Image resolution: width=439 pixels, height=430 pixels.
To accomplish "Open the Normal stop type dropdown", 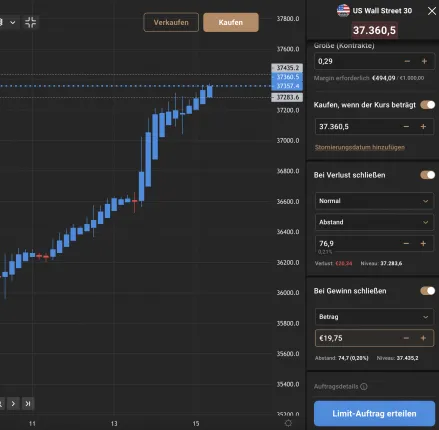I will pos(374,201).
